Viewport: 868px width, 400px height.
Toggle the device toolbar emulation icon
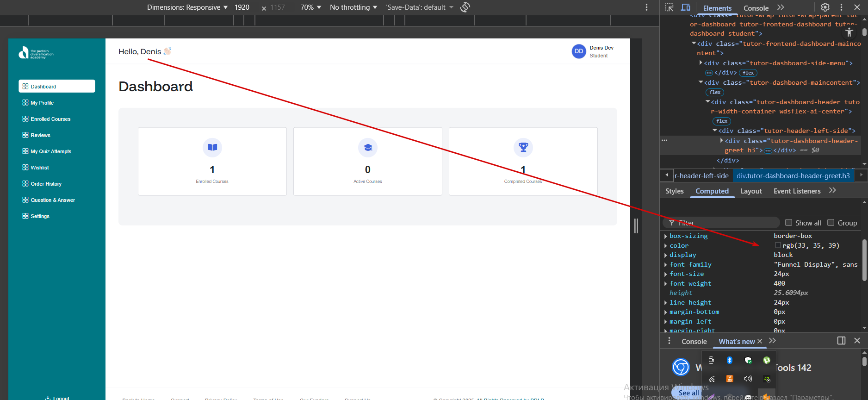coord(686,7)
